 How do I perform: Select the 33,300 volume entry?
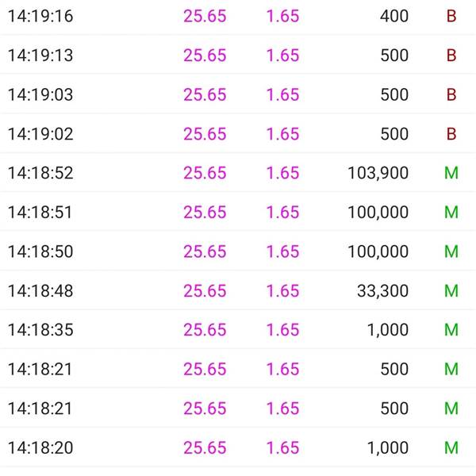point(382,291)
